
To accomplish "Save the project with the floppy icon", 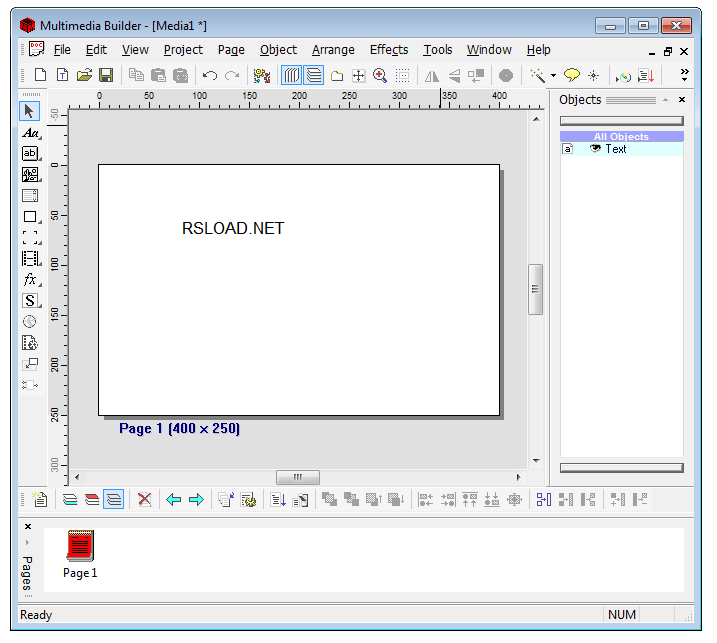I will (x=106, y=75).
